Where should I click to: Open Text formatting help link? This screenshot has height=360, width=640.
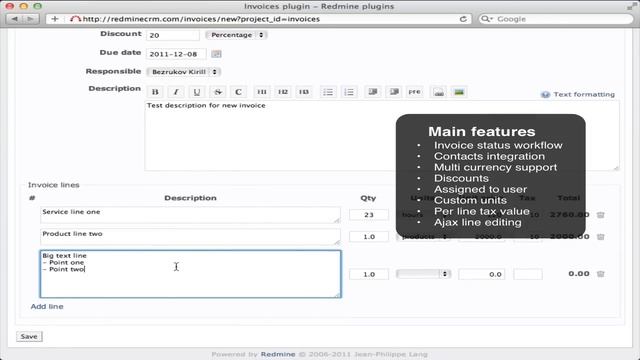click(x=584, y=94)
